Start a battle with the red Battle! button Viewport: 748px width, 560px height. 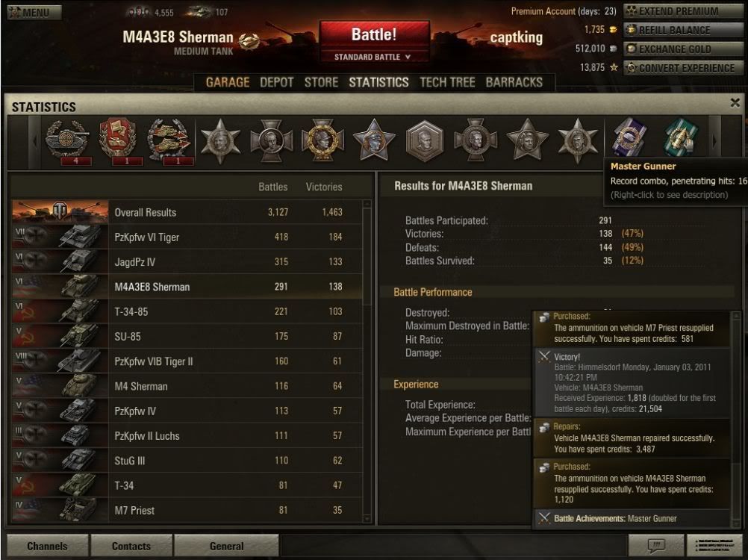(375, 35)
